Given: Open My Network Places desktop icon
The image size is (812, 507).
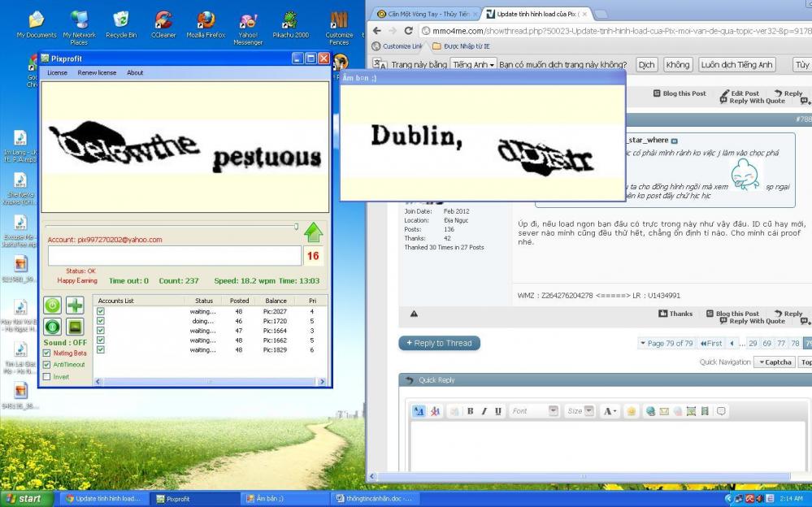Looking at the screenshot, I should coord(79,28).
